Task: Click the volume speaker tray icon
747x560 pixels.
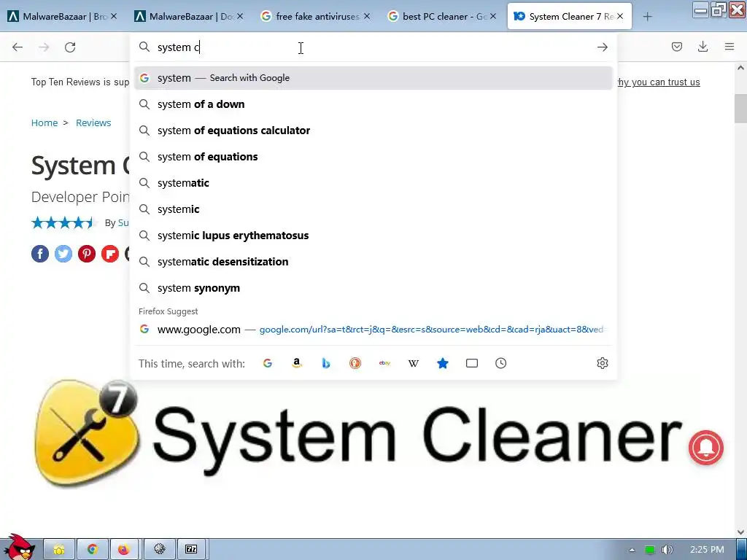Action: [667, 550]
